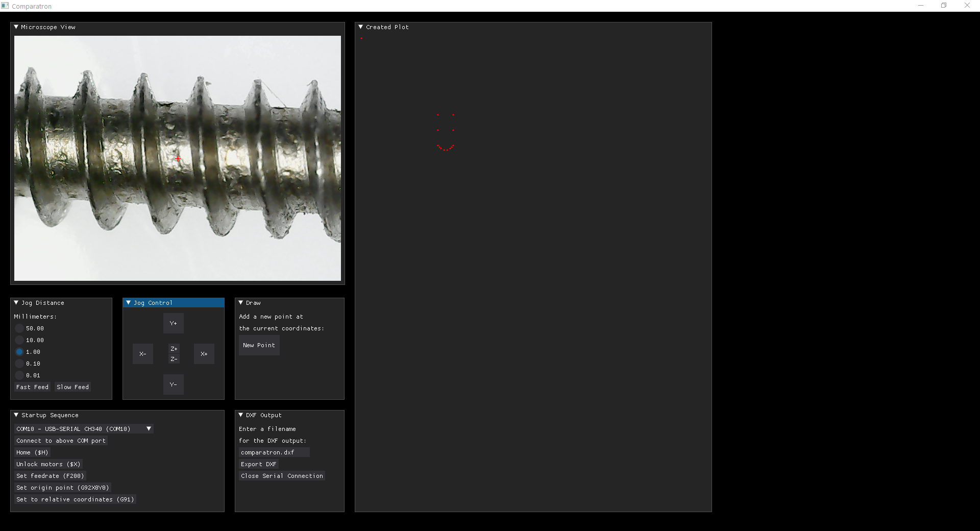Run the Home ($H) command
980x531 pixels.
pos(32,452)
